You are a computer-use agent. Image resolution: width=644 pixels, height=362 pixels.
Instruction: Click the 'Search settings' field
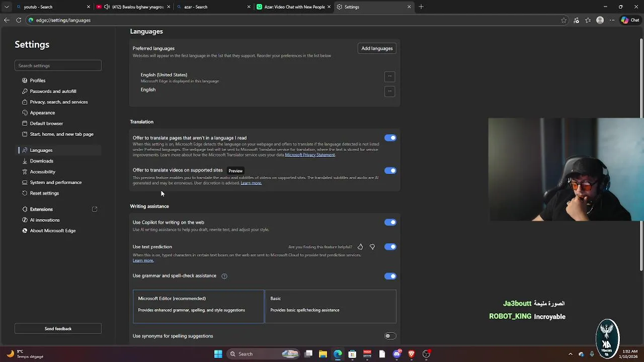pyautogui.click(x=58, y=65)
